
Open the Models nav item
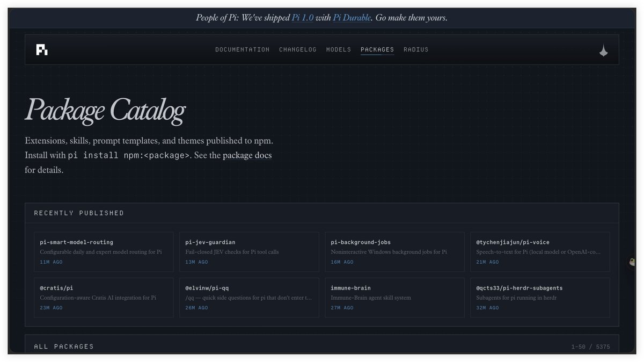click(x=339, y=49)
